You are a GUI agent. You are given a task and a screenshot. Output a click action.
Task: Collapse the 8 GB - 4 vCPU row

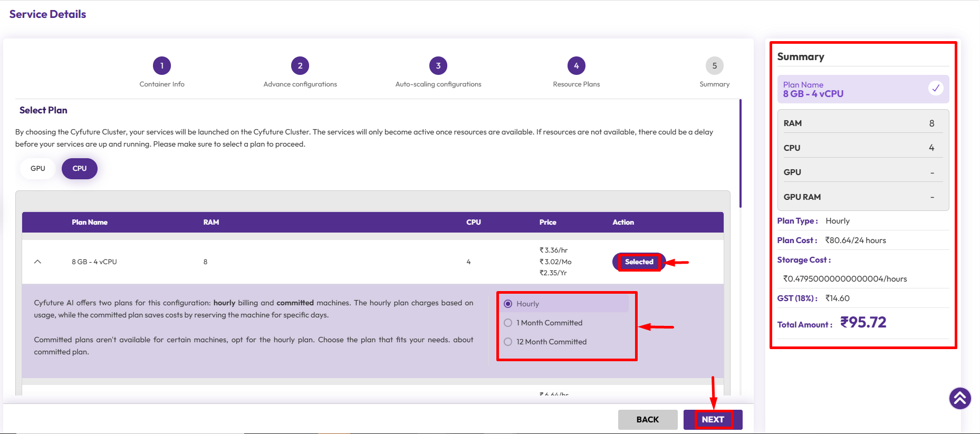(37, 262)
